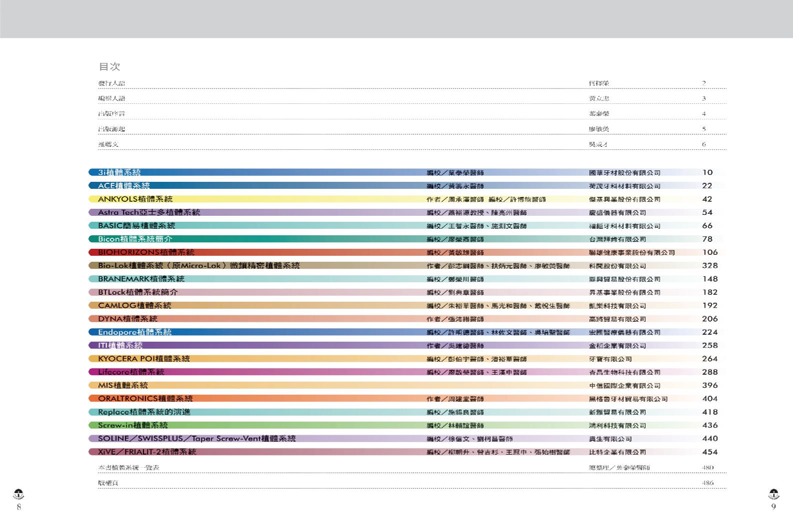Image resolution: width=793 pixels, height=532 pixels.
Task: Select 作者／周建堂醫師 credit
Action: 455,399
